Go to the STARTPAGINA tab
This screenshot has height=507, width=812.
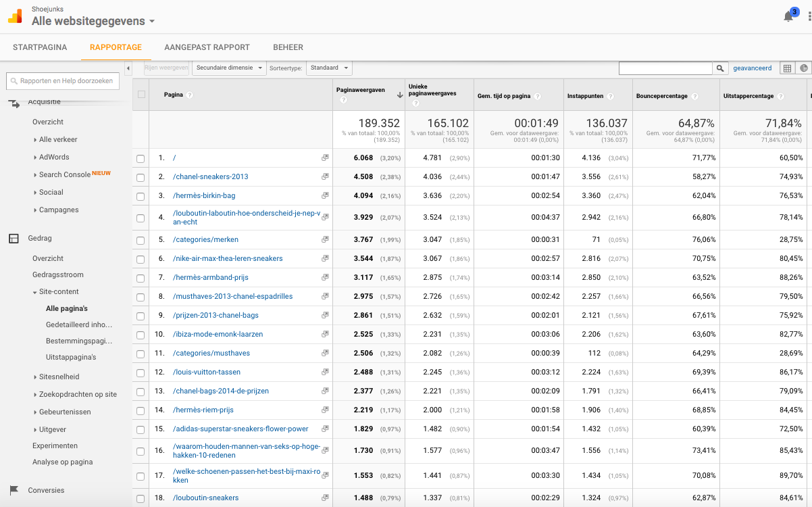(x=40, y=47)
